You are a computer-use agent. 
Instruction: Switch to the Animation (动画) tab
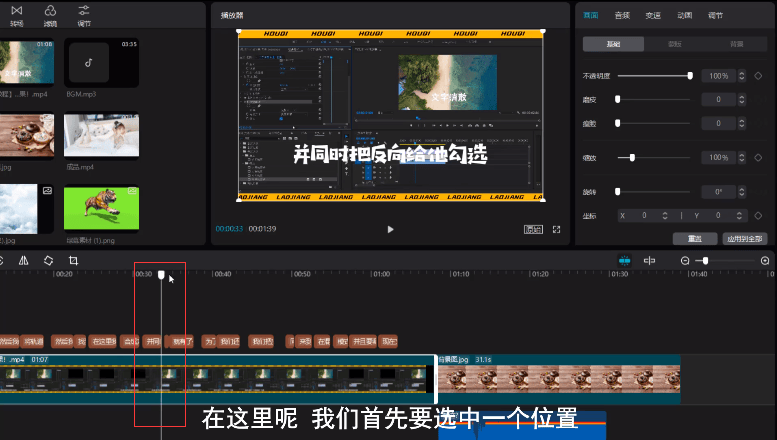click(x=684, y=15)
